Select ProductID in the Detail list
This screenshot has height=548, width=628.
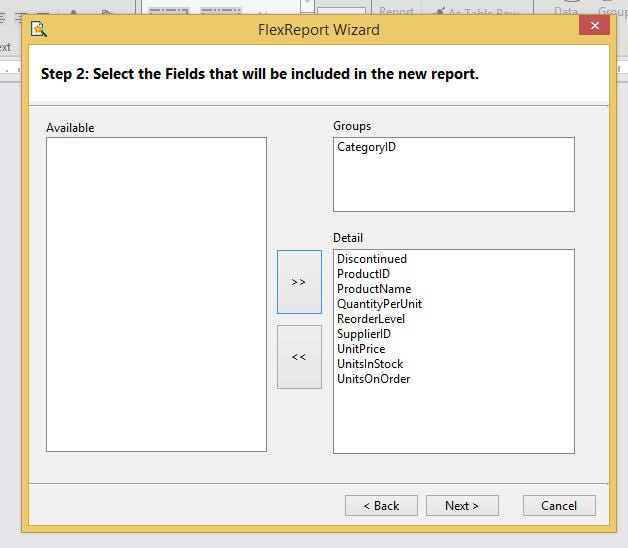[363, 274]
